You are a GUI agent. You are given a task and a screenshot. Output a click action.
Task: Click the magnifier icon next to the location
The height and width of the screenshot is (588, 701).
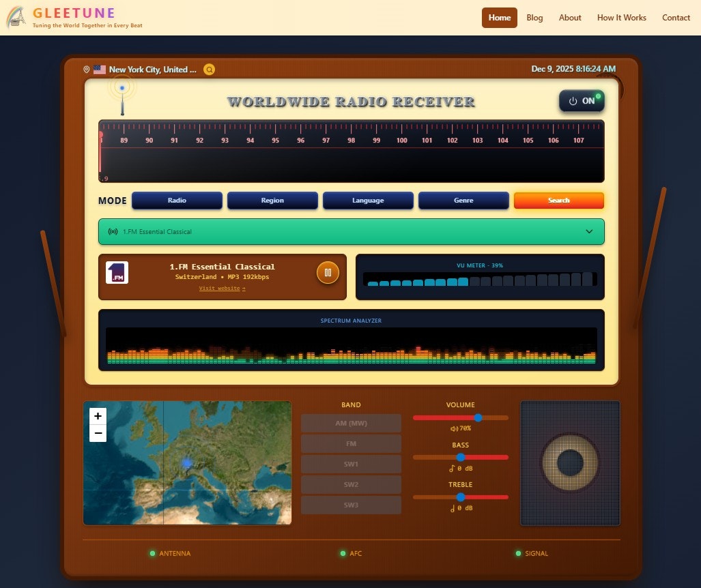[x=209, y=69]
